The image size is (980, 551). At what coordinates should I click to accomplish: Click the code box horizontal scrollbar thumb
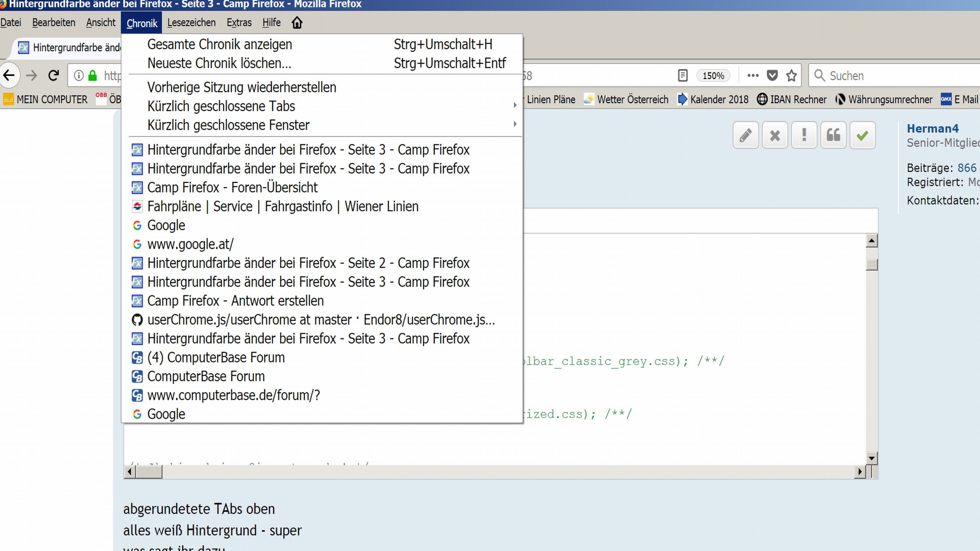tap(149, 472)
